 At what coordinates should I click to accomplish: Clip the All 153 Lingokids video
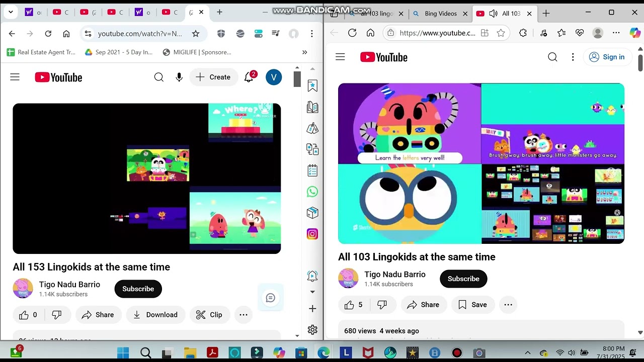pos(209,315)
